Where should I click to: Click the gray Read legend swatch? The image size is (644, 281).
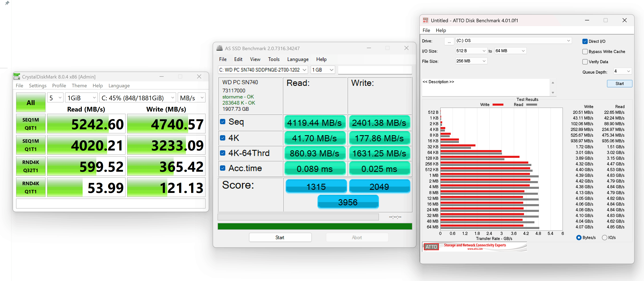pyautogui.click(x=532, y=105)
